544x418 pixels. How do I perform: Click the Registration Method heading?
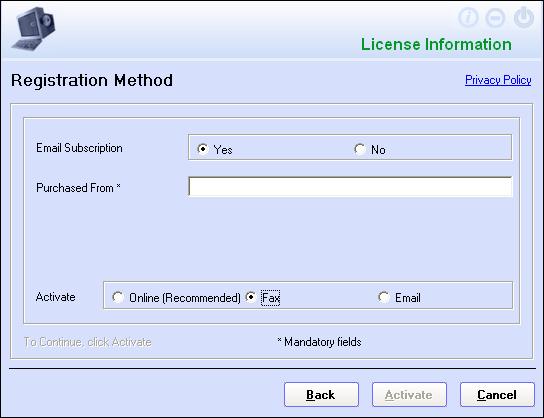92,80
